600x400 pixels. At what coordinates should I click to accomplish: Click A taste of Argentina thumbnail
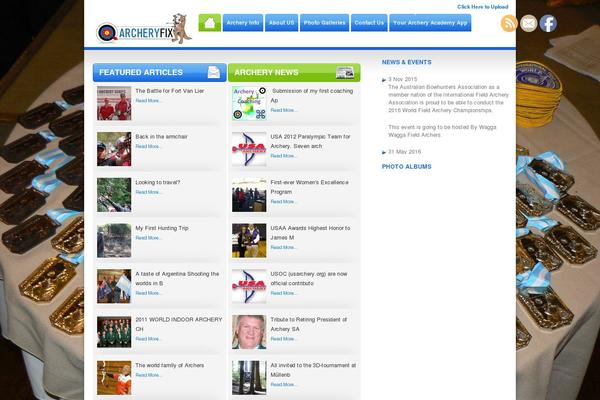pos(114,286)
